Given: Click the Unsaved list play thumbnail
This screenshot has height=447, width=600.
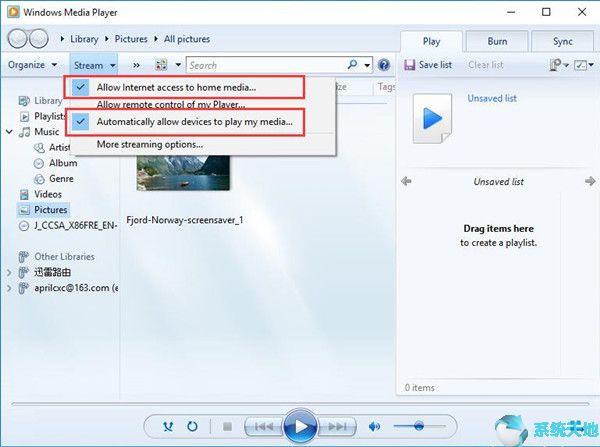Looking at the screenshot, I should (x=432, y=119).
